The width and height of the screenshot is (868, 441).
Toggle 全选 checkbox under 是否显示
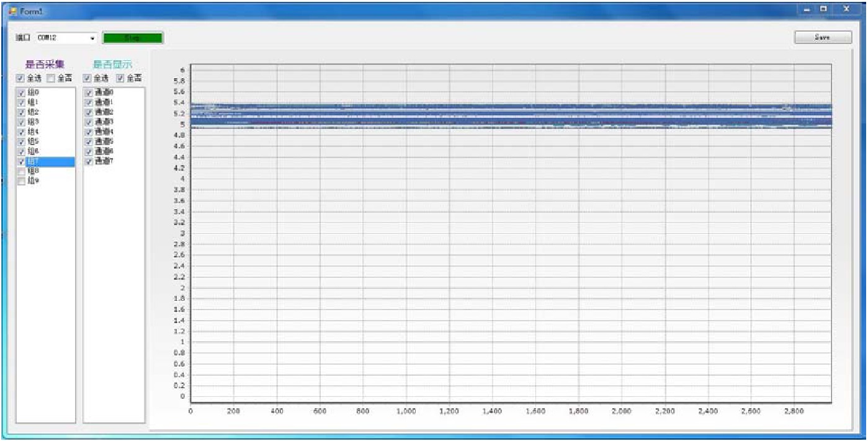tap(87, 79)
